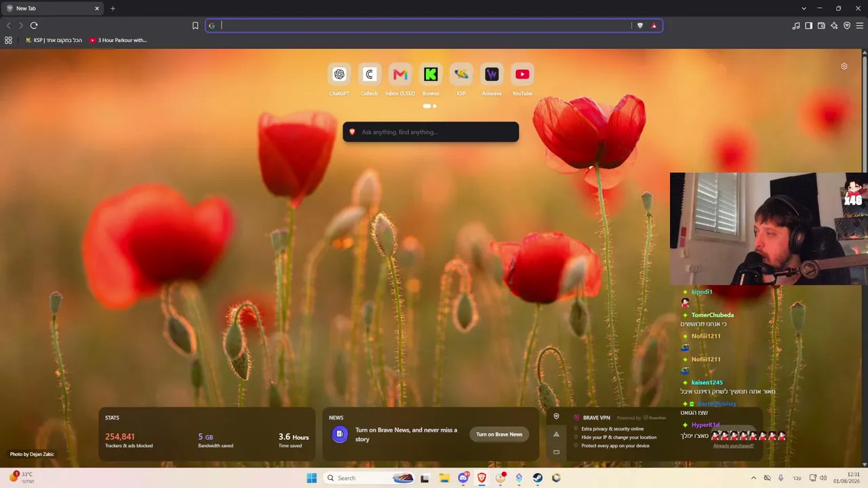The width and height of the screenshot is (868, 488).
Task: Reload the current page
Action: click(x=34, y=26)
